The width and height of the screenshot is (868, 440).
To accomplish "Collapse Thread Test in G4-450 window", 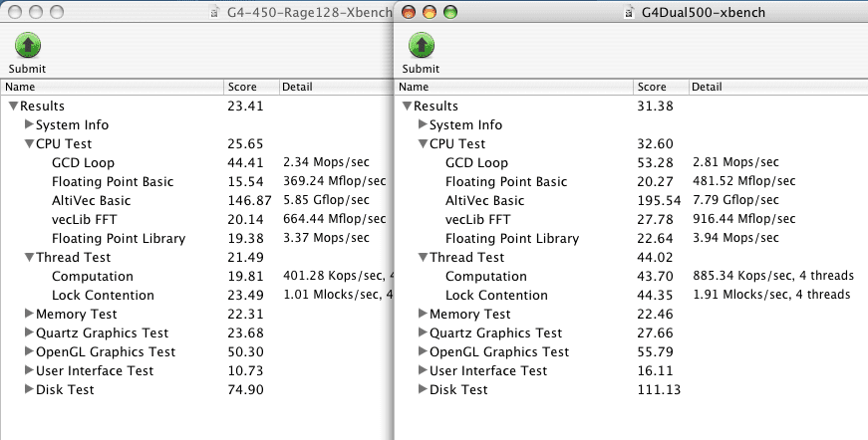I will [x=29, y=257].
